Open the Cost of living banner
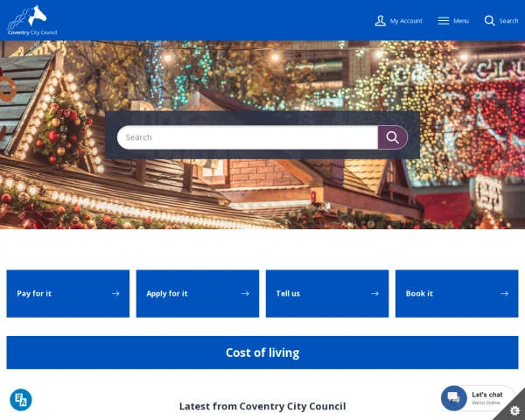The height and width of the screenshot is (420, 525). [x=262, y=353]
